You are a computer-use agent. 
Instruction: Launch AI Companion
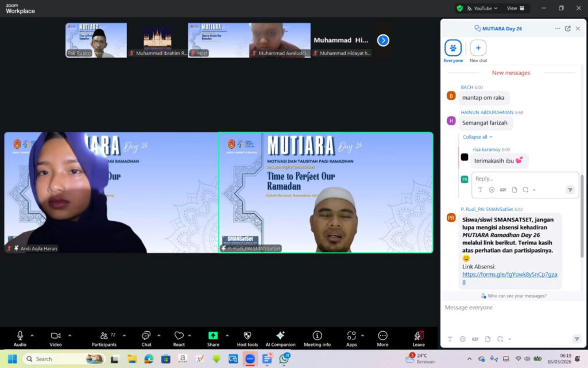tap(281, 336)
